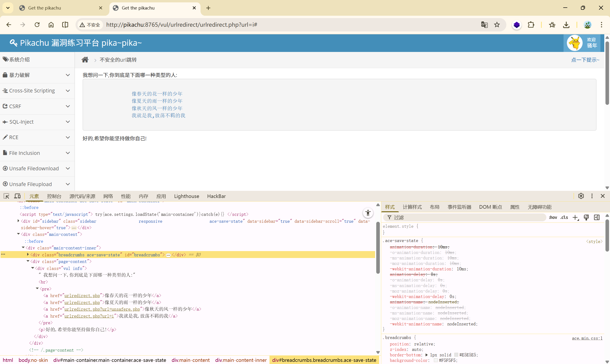This screenshot has width=610, height=364.
Task: Click the accessibility floating button
Action: point(368,213)
